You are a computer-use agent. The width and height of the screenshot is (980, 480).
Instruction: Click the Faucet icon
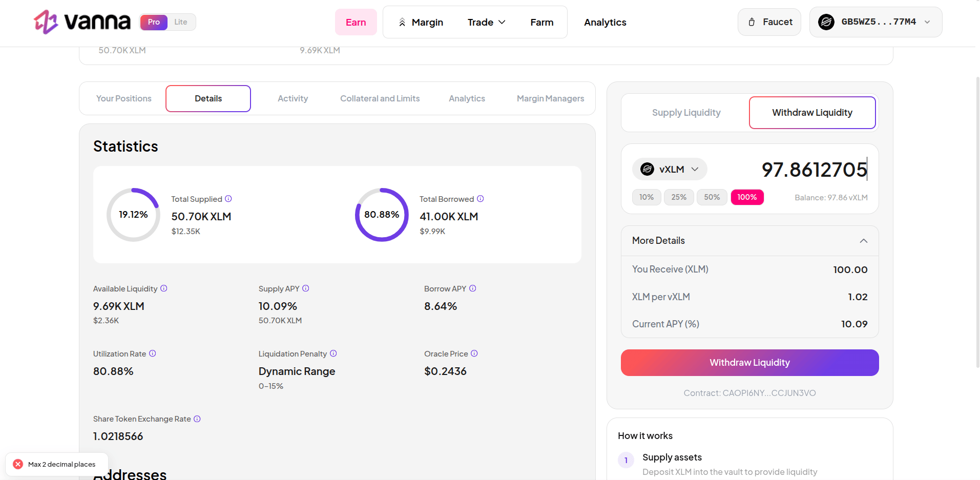[x=752, y=22]
